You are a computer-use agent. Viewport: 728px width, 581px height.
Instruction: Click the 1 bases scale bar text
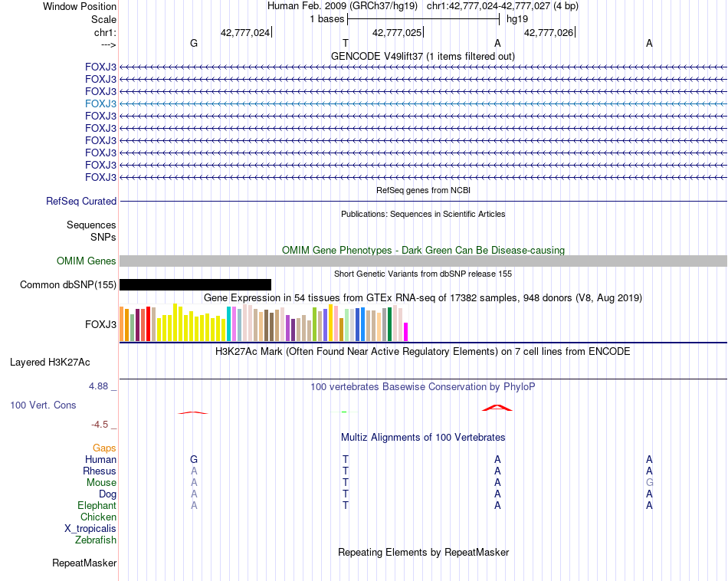pyautogui.click(x=327, y=19)
